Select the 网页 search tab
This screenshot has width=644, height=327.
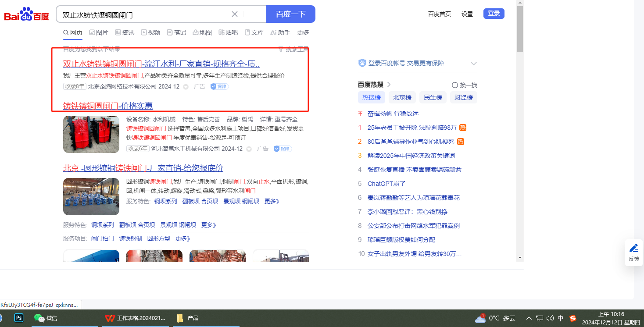click(73, 32)
